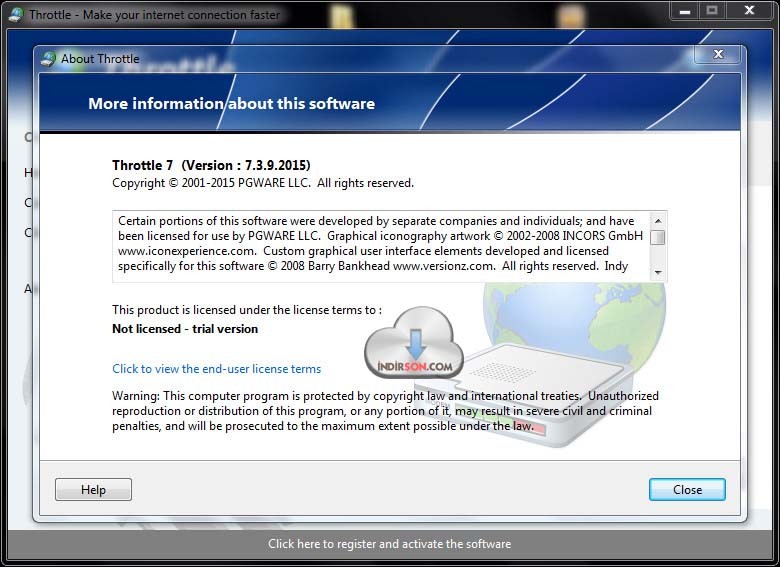780x567 pixels.
Task: Click the credits scrollbar down arrow
Action: click(658, 272)
